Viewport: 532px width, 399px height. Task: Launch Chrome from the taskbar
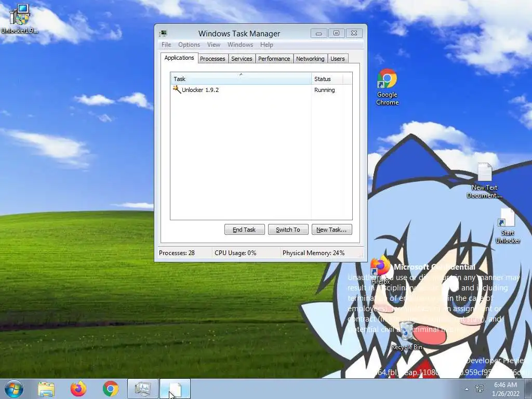click(111, 389)
